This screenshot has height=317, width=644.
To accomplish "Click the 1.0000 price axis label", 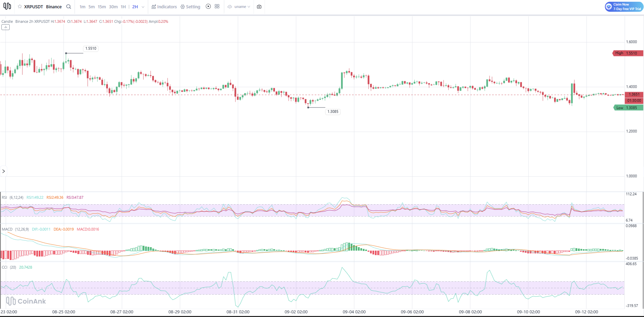I will coord(632,176).
